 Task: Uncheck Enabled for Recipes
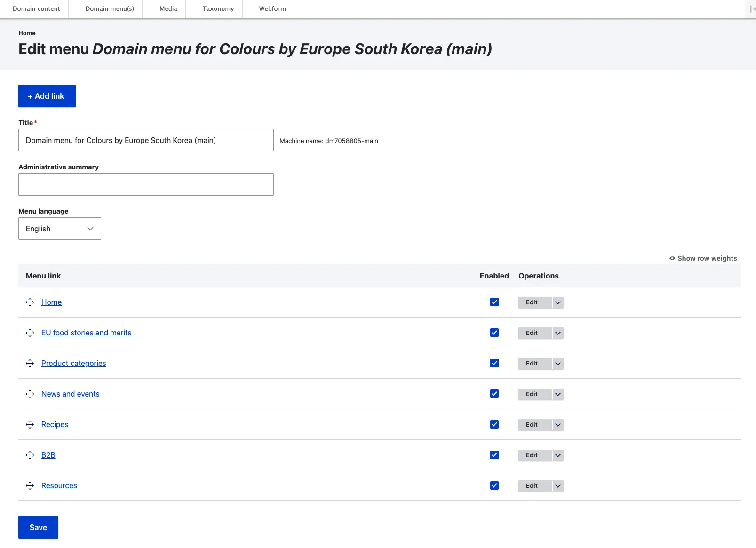(494, 424)
